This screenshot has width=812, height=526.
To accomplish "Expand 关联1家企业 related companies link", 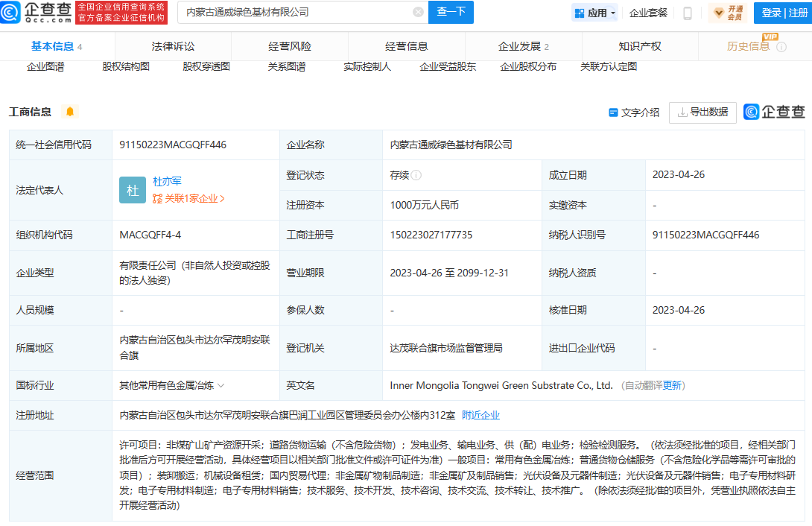I will (x=189, y=199).
